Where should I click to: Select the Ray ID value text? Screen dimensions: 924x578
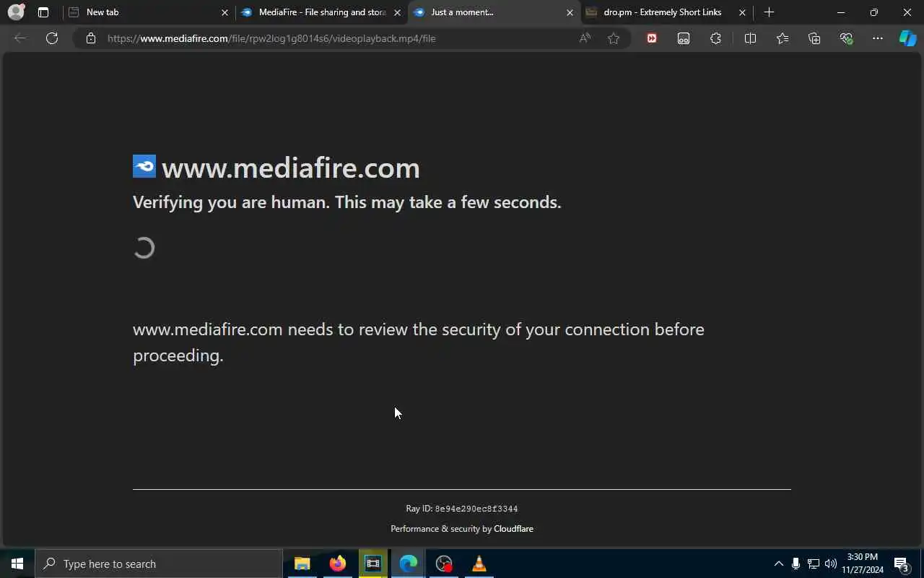476,509
